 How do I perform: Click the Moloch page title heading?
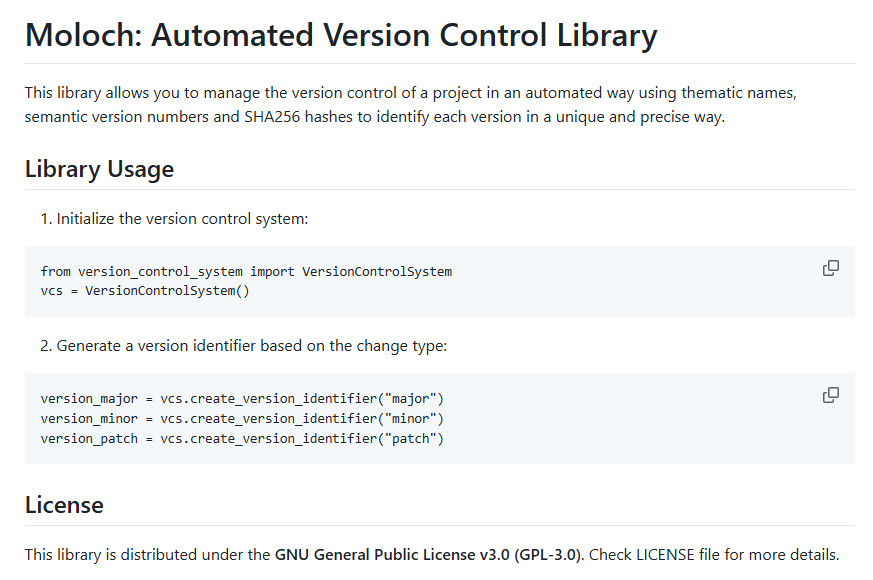click(340, 34)
